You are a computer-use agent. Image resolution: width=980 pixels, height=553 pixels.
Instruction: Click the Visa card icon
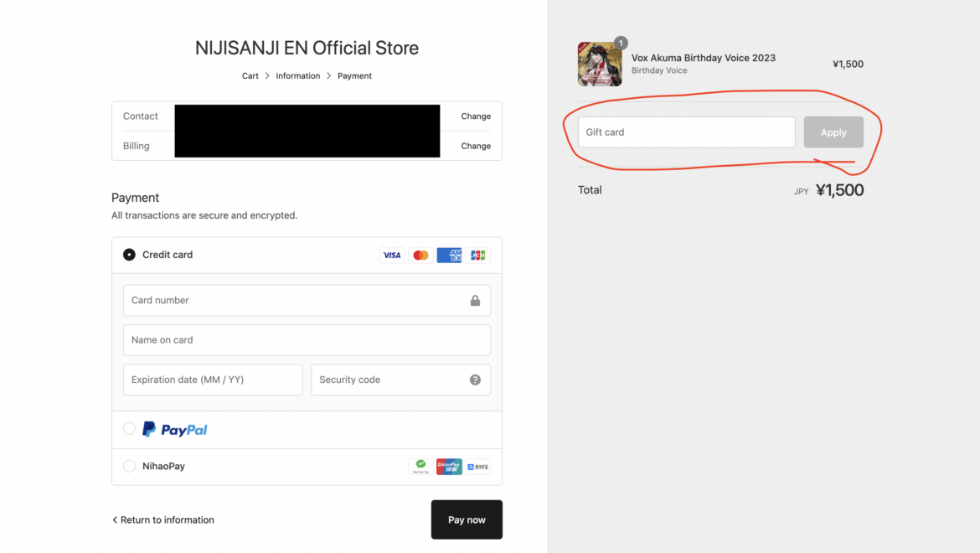pos(391,255)
